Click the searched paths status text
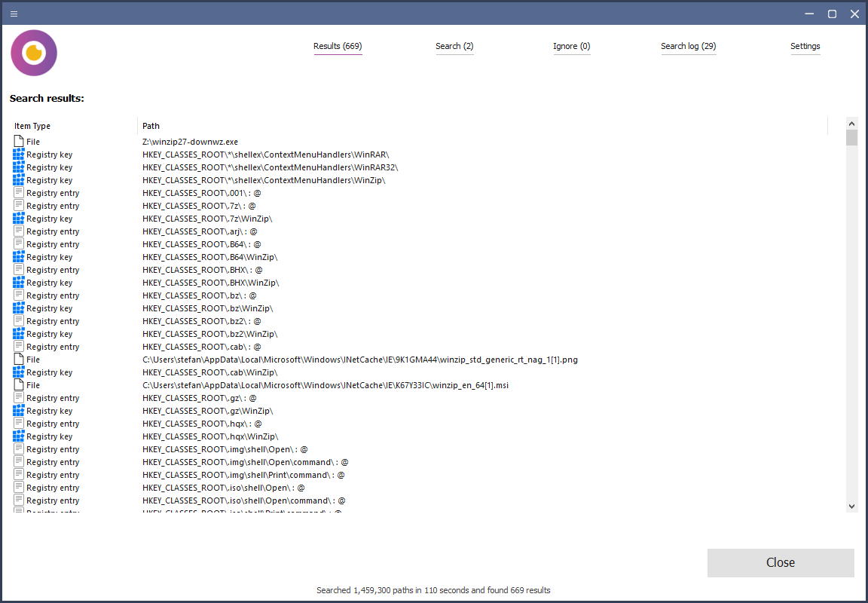Viewport: 868px width, 603px height. tap(433, 590)
